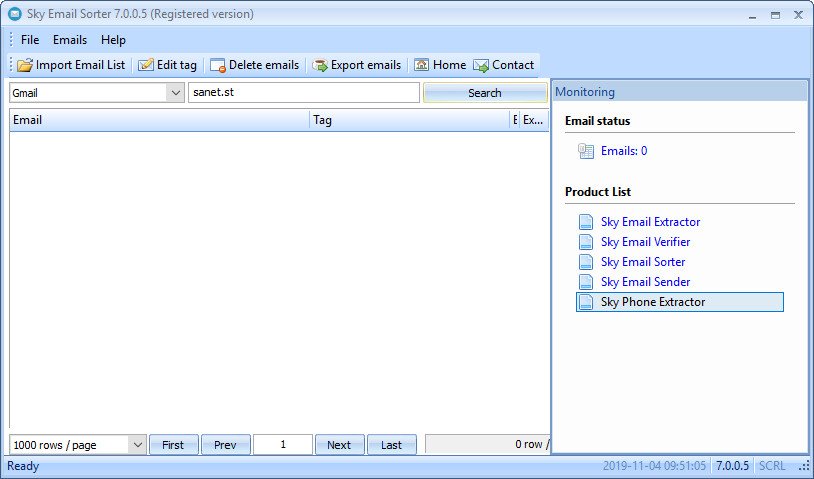The image size is (814, 479).
Task: Click the Emails count icon in Email status
Action: point(586,151)
